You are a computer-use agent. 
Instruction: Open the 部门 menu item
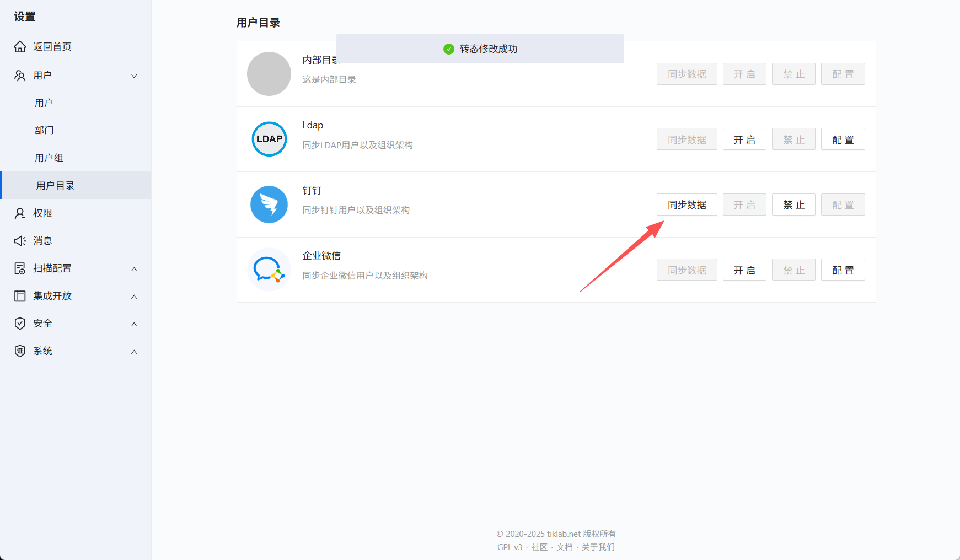[x=44, y=130]
